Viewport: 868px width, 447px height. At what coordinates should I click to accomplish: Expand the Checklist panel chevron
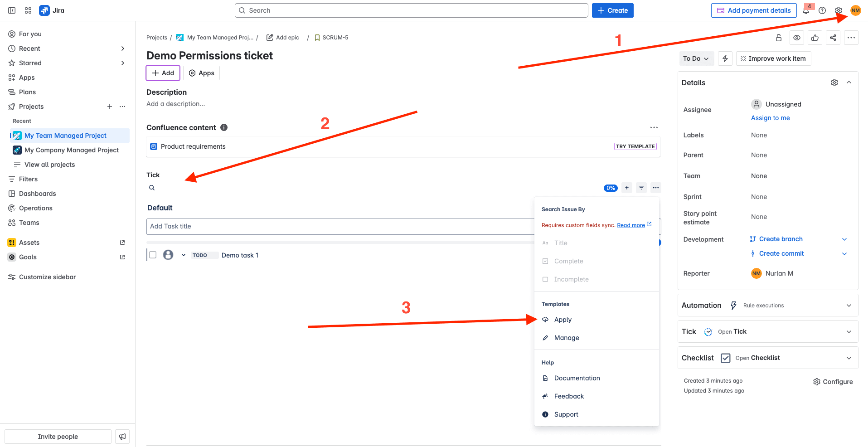coord(849,358)
